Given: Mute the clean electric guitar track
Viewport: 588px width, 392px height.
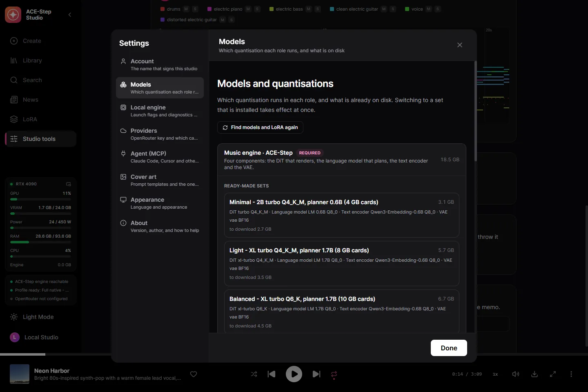Looking at the screenshot, I should pos(384,9).
